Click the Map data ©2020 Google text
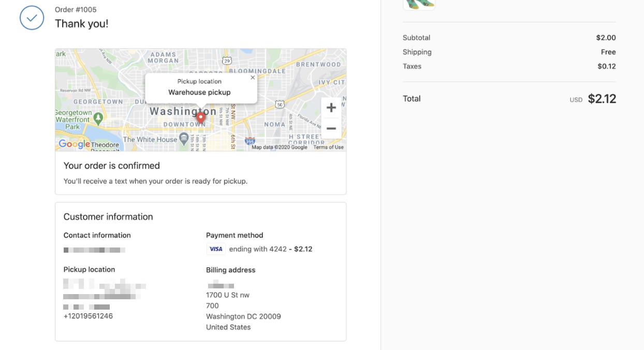Image resolution: width=644 pixels, height=350 pixels. 280,147
